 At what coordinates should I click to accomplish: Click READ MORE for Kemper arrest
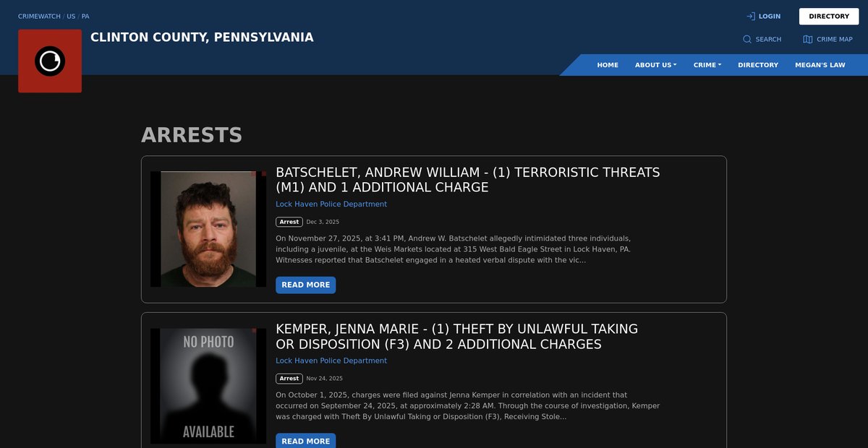(x=305, y=441)
